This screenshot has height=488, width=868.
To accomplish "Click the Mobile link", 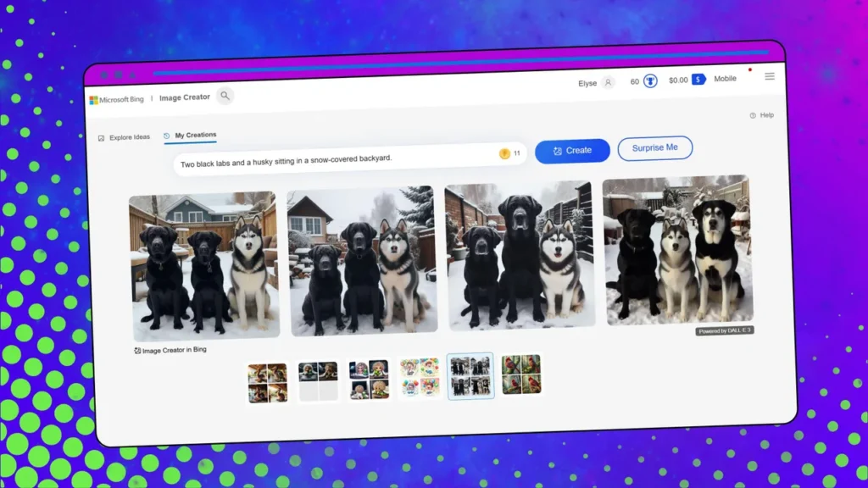I will (725, 79).
